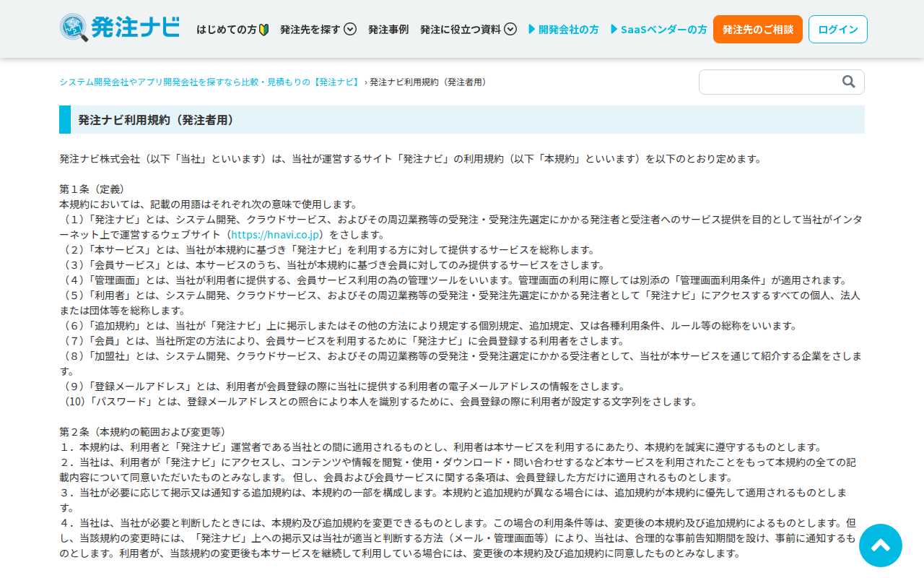Viewport: 924px width, 578px height.
Task: Expand the 発注に役立つ資料 dropdown chevron
Action: [510, 29]
